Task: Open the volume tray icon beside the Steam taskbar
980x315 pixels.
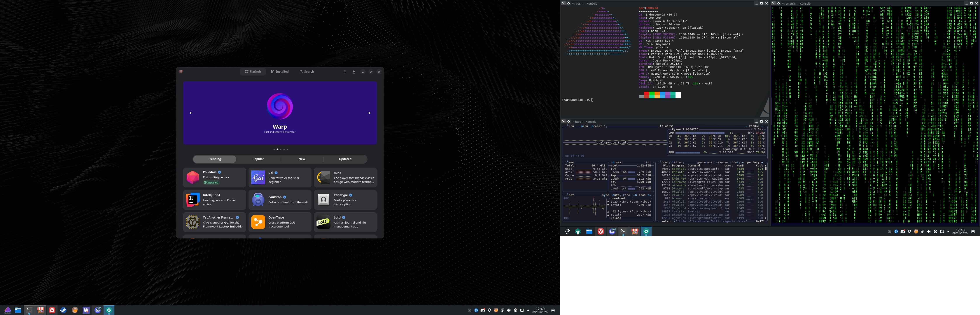Action: pyautogui.click(x=509, y=310)
